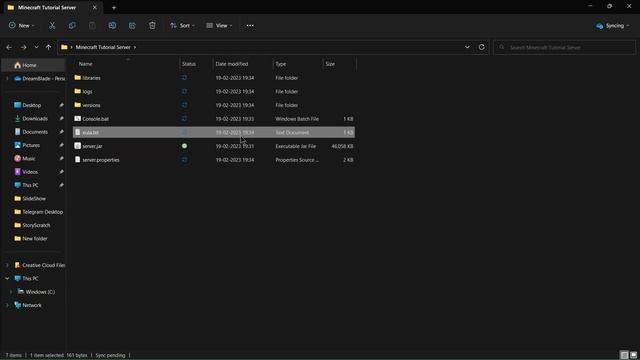Switch to details view in status bar

click(x=624, y=355)
